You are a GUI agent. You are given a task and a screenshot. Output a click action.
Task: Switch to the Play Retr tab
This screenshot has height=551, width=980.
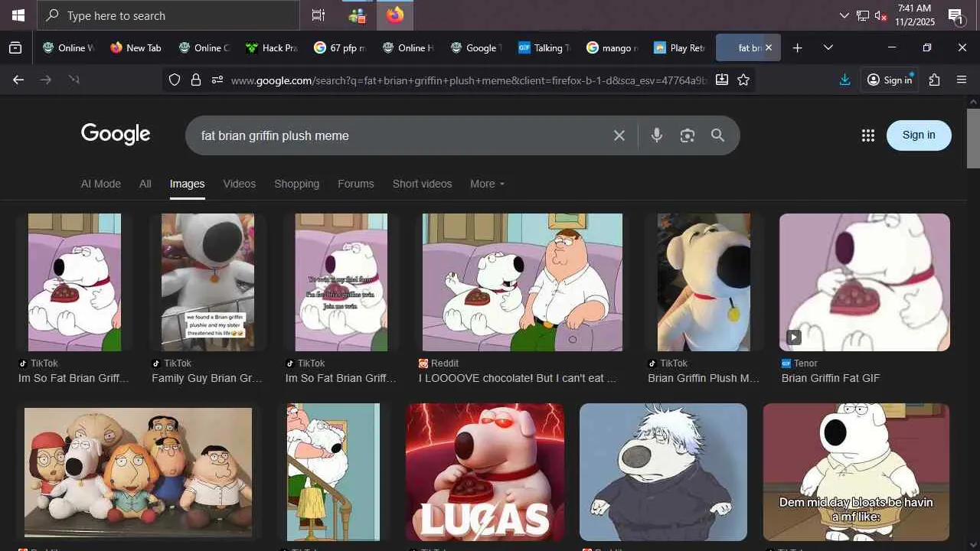click(x=681, y=47)
